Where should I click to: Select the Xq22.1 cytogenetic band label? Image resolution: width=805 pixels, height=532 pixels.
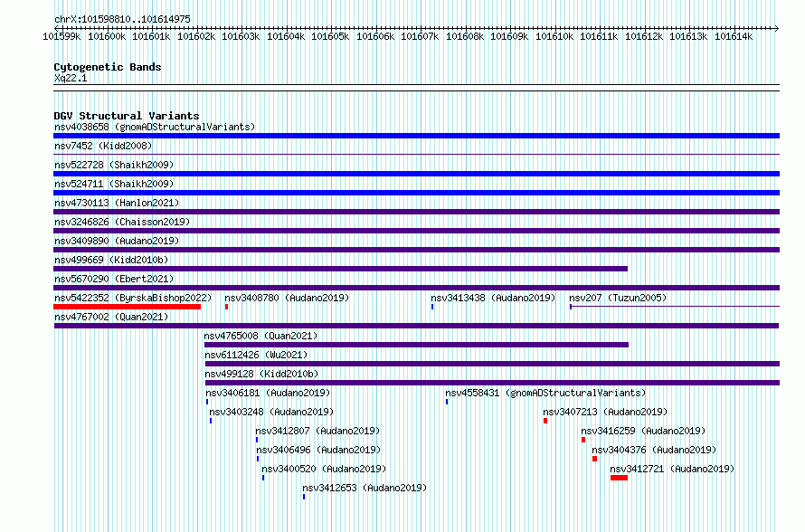(x=71, y=78)
